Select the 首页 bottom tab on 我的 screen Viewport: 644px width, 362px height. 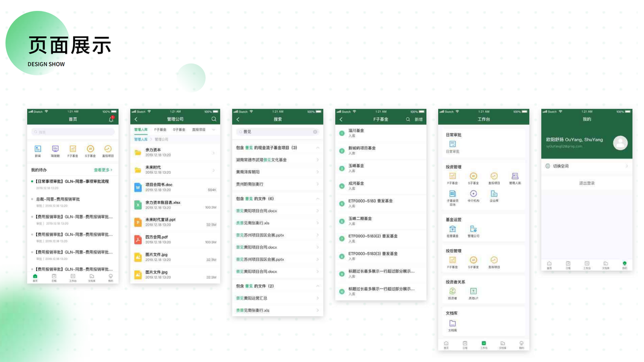coord(549,265)
